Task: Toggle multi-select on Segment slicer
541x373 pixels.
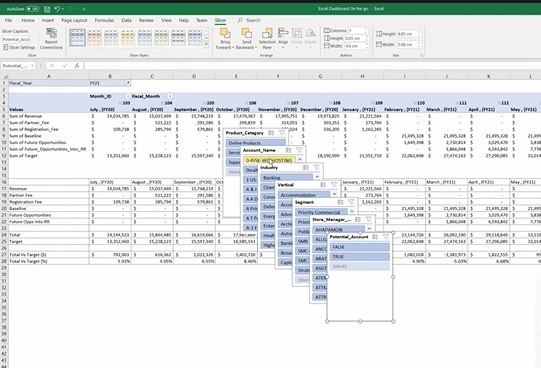Action: click(x=340, y=202)
